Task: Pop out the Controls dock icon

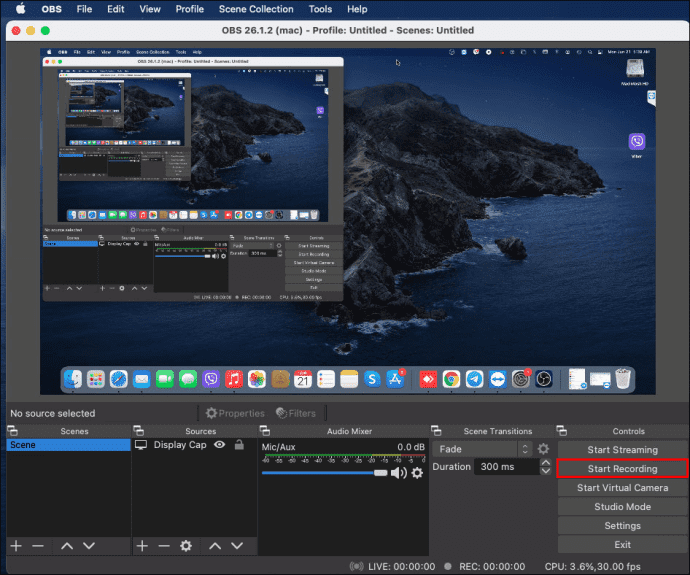Action: tap(562, 431)
